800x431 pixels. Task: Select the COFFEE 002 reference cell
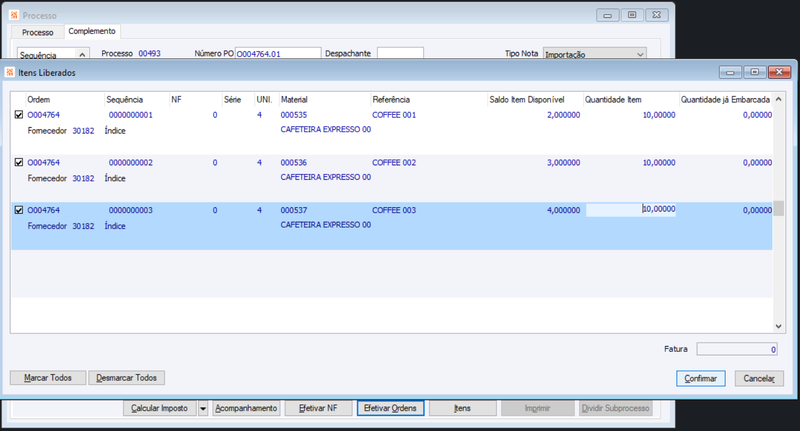coord(394,162)
